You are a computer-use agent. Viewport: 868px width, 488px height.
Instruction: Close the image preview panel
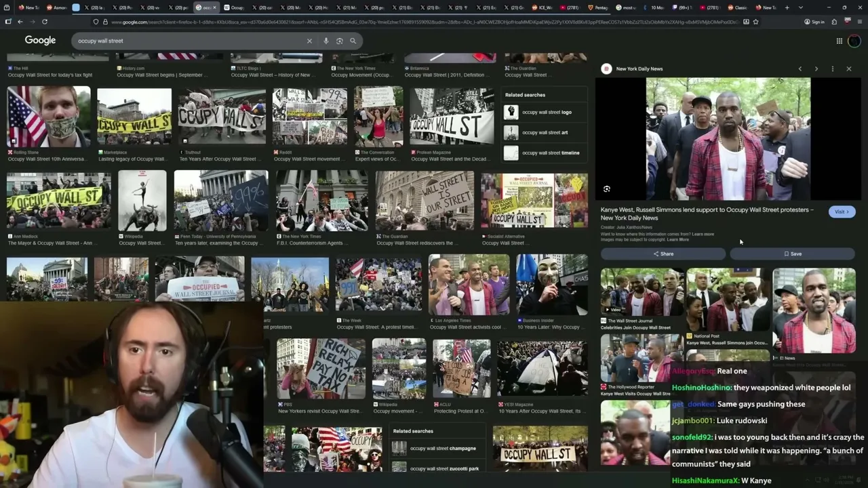849,68
